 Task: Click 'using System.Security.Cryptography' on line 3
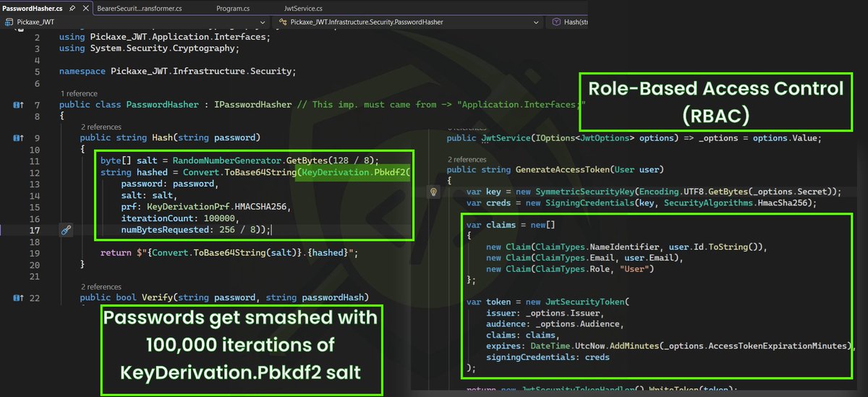[148, 48]
